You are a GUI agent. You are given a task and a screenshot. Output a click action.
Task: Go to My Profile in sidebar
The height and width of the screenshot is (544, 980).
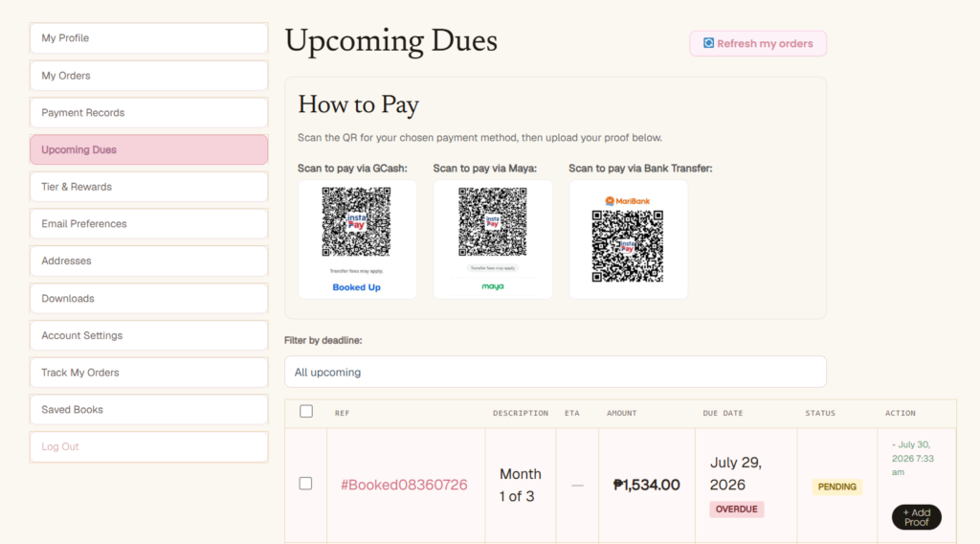point(148,38)
